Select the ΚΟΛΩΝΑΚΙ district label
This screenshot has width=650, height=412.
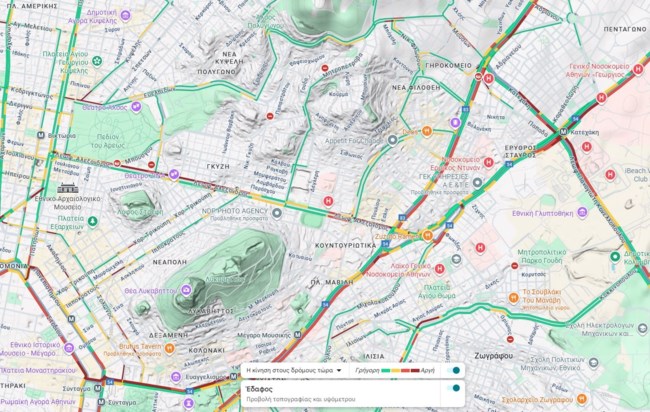coord(206,350)
